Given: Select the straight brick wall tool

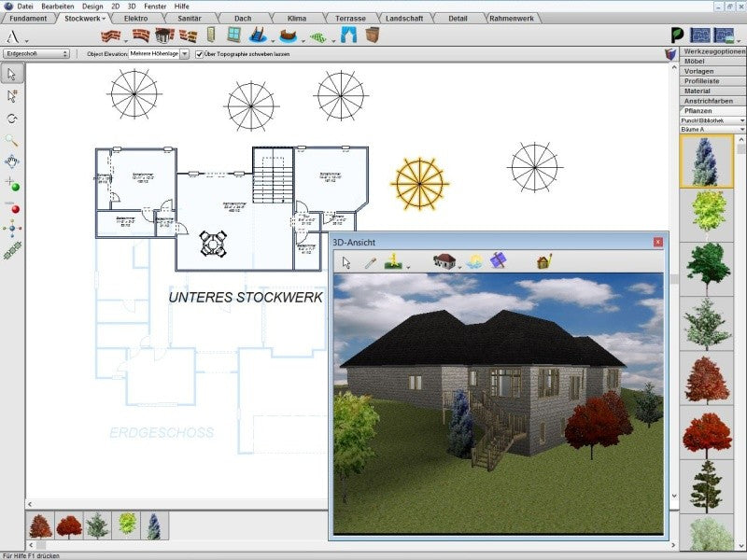Looking at the screenshot, I should point(110,35).
